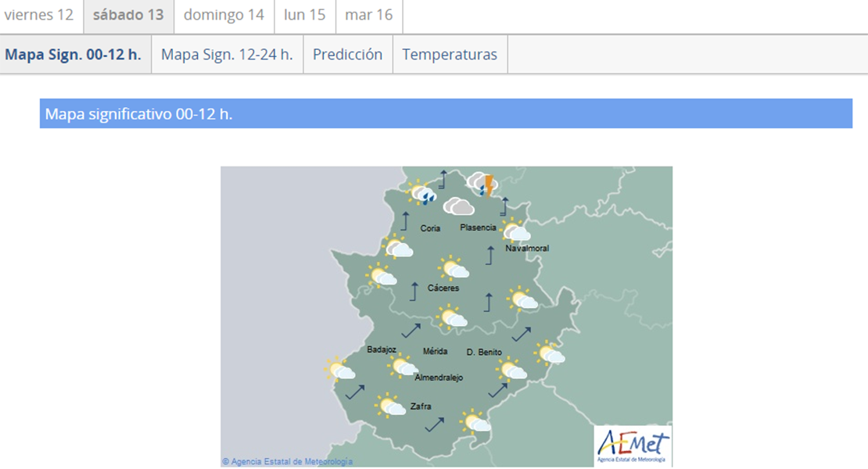
Task: Click the sun-cloud icon above Almendralejo
Action: point(404,366)
